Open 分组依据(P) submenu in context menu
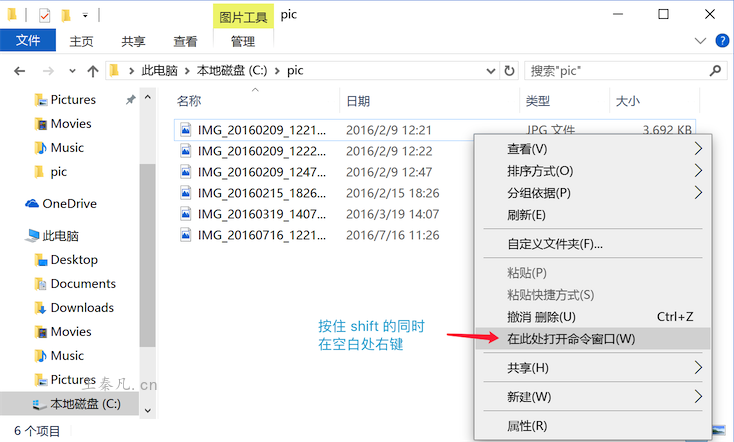The width and height of the screenshot is (734, 442). click(593, 193)
